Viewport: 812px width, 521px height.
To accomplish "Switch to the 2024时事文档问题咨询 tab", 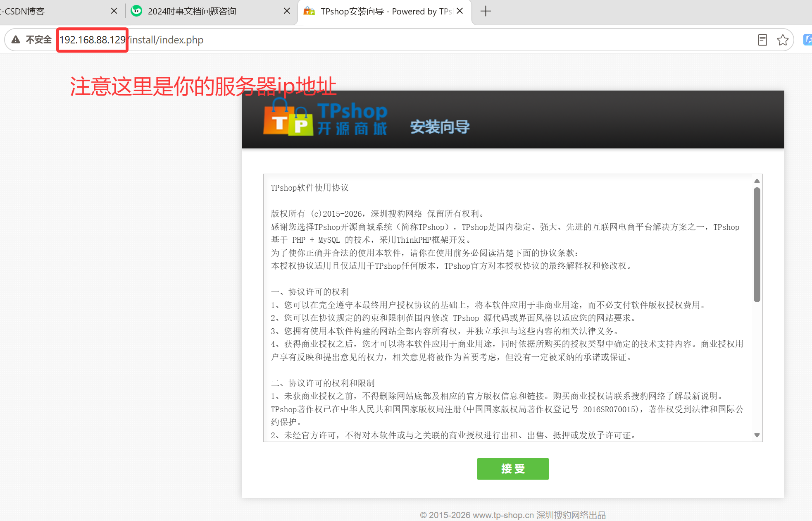I will click(x=211, y=12).
